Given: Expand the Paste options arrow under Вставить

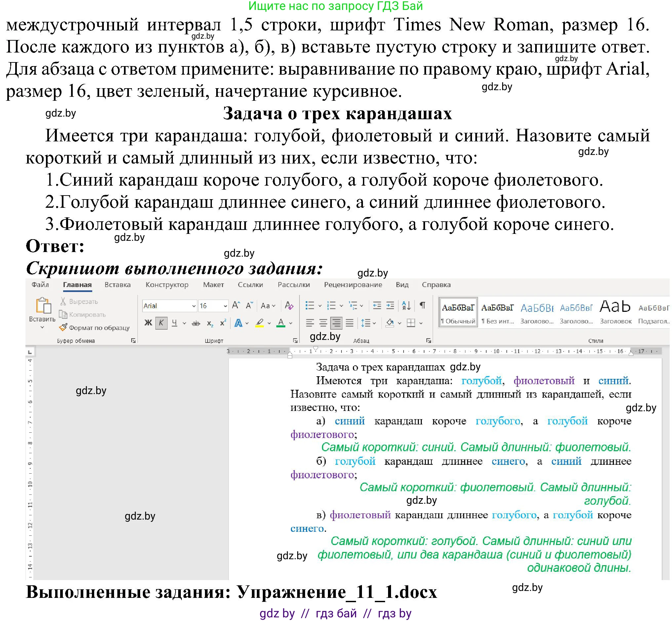Looking at the screenshot, I should 42,327.
